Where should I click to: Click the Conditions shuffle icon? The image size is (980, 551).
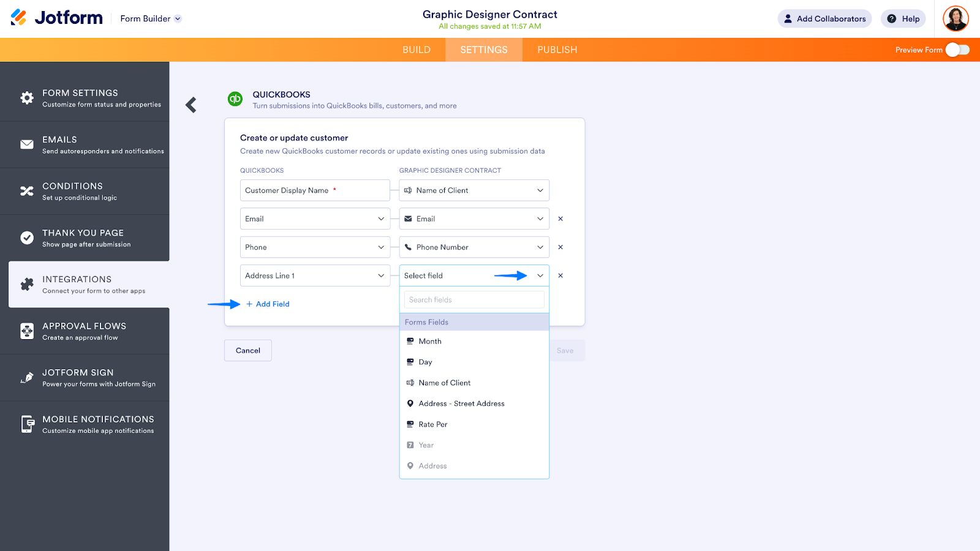coord(27,191)
